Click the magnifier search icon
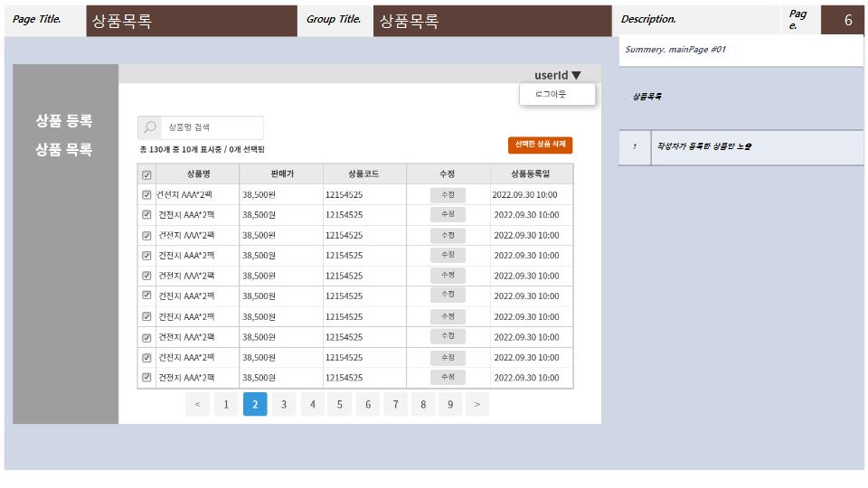Viewport: 868px width, 488px height. 149,127
